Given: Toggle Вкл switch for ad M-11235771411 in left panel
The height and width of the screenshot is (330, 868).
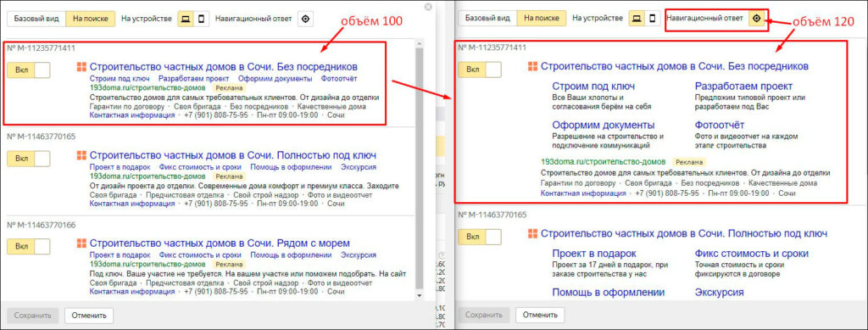Looking at the screenshot, I should pos(29,70).
